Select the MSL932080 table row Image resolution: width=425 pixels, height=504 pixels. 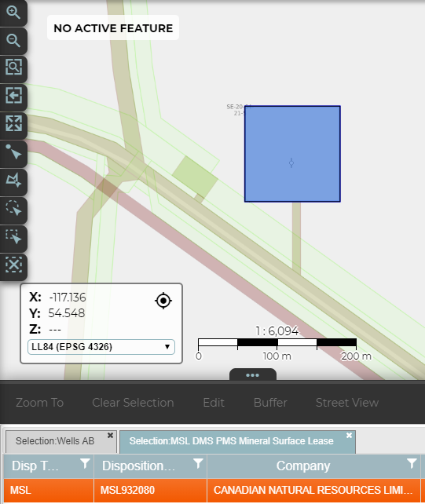pos(212,491)
